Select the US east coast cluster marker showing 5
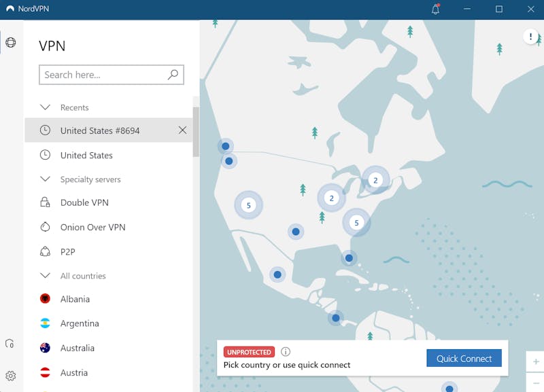Image resolution: width=544 pixels, height=392 pixels. coord(356,223)
